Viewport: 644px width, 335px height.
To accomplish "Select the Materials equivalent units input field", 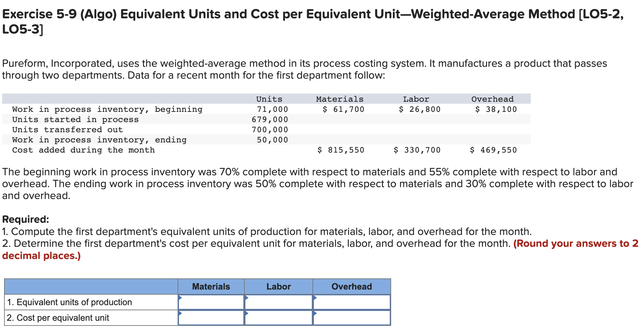I will pos(212,302).
